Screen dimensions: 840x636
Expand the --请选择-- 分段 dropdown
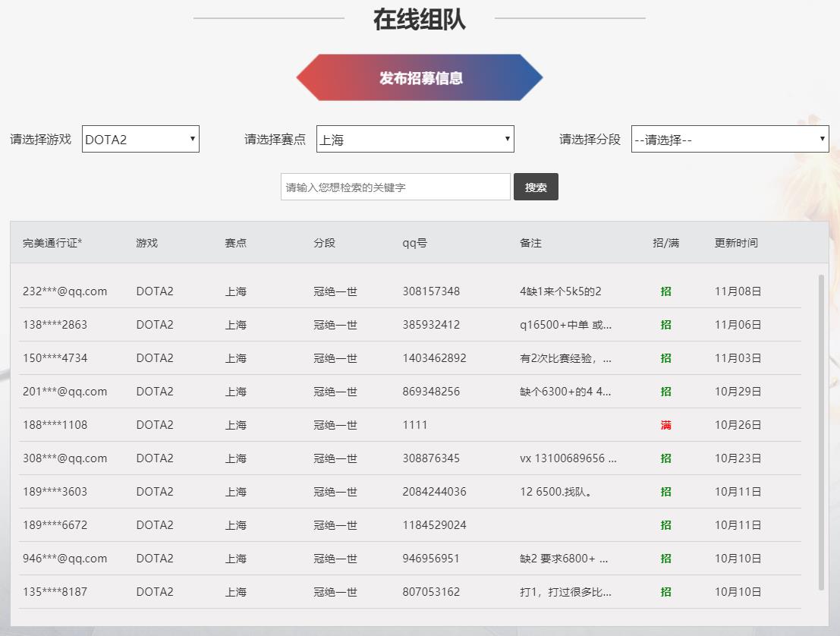click(729, 138)
